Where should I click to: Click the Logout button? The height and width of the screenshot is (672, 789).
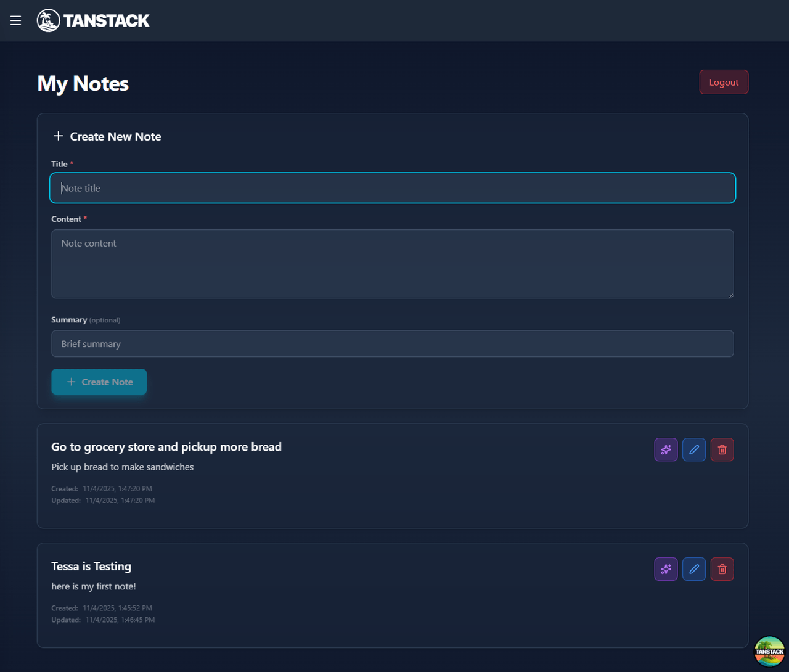tap(724, 82)
